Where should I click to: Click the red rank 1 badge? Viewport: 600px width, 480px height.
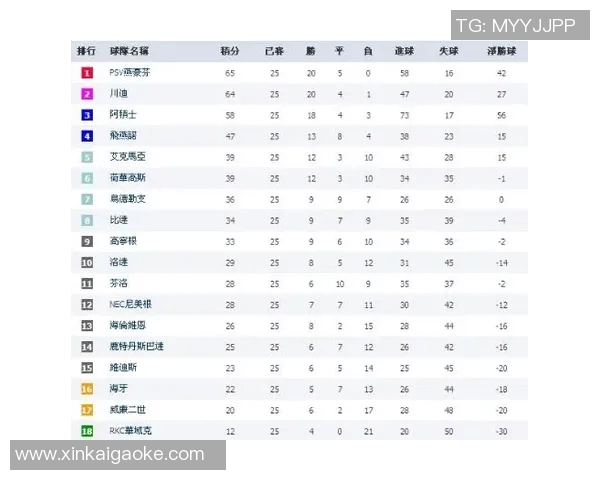coord(87,73)
